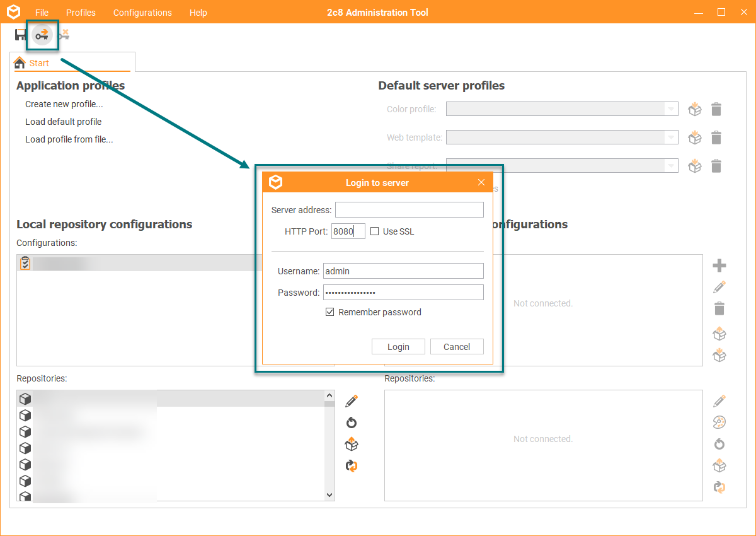
Task: Click the color palette icon beside server Repositories
Action: point(719,422)
